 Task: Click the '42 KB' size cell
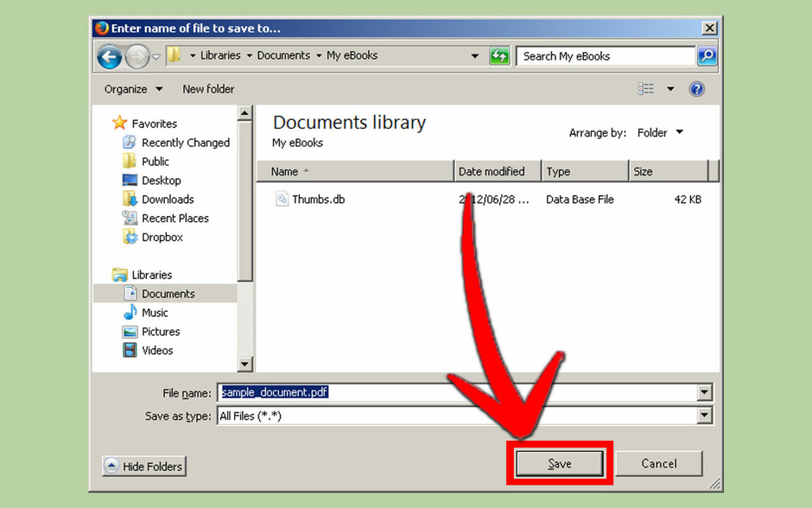coord(687,200)
